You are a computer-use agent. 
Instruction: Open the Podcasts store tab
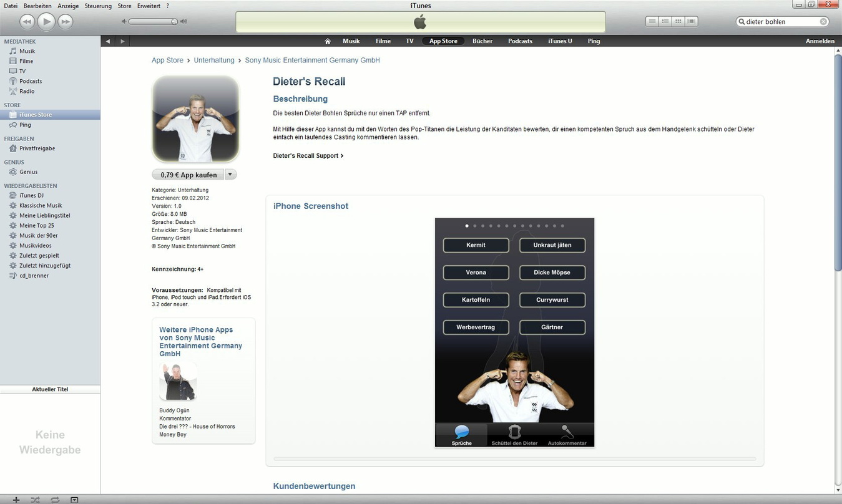click(520, 41)
